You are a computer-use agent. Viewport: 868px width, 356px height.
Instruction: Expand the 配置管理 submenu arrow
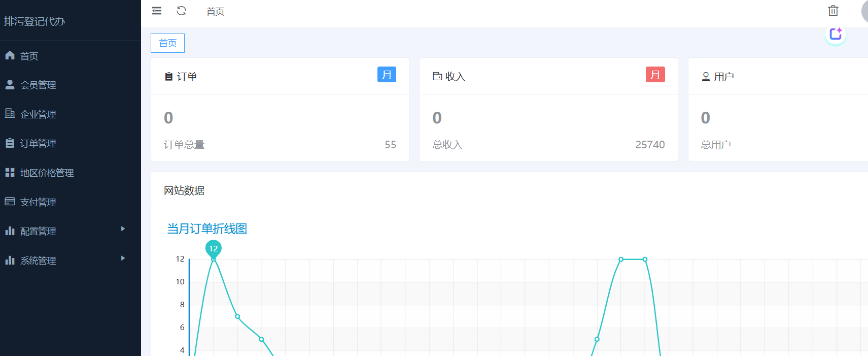click(x=123, y=229)
